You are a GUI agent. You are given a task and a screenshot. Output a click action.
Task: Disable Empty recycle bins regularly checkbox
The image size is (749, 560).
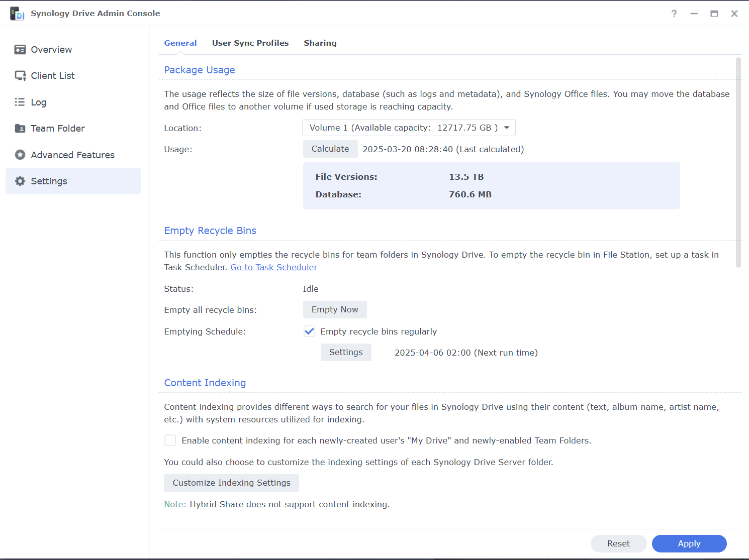(x=310, y=331)
